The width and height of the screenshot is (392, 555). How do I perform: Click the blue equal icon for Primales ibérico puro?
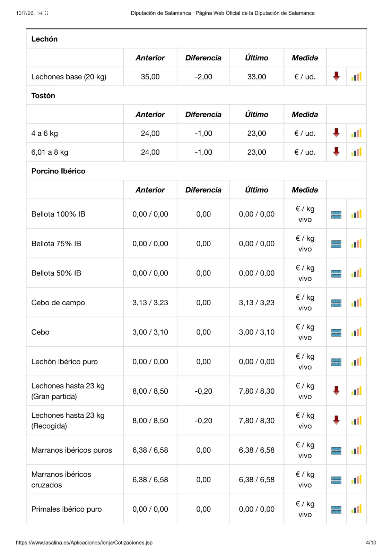(x=336, y=510)
